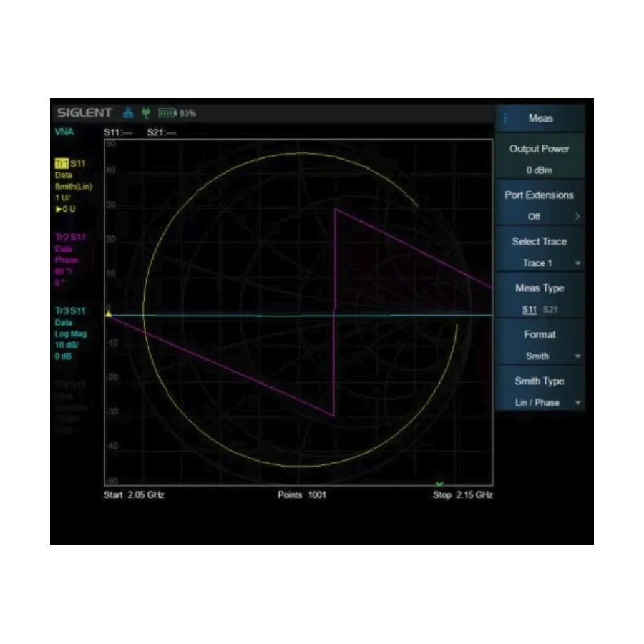644x644 pixels.
Task: Click the Meas panel handle icon
Action: [505, 118]
